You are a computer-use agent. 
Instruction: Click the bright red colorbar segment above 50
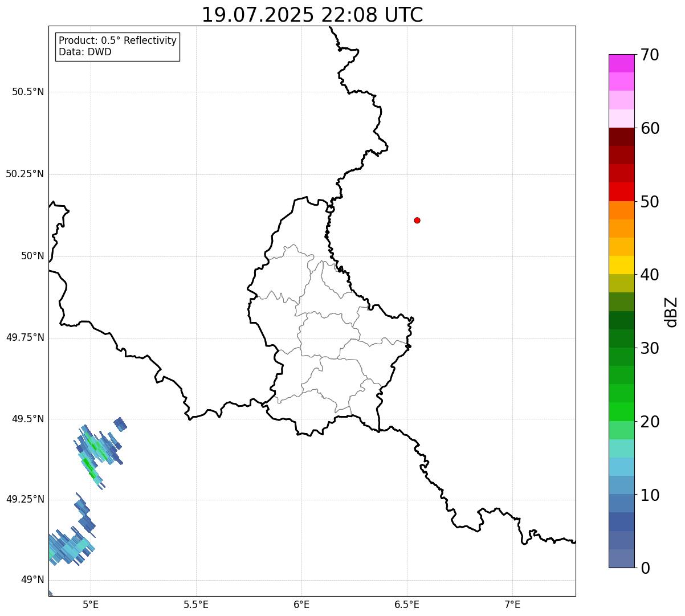[621, 192]
